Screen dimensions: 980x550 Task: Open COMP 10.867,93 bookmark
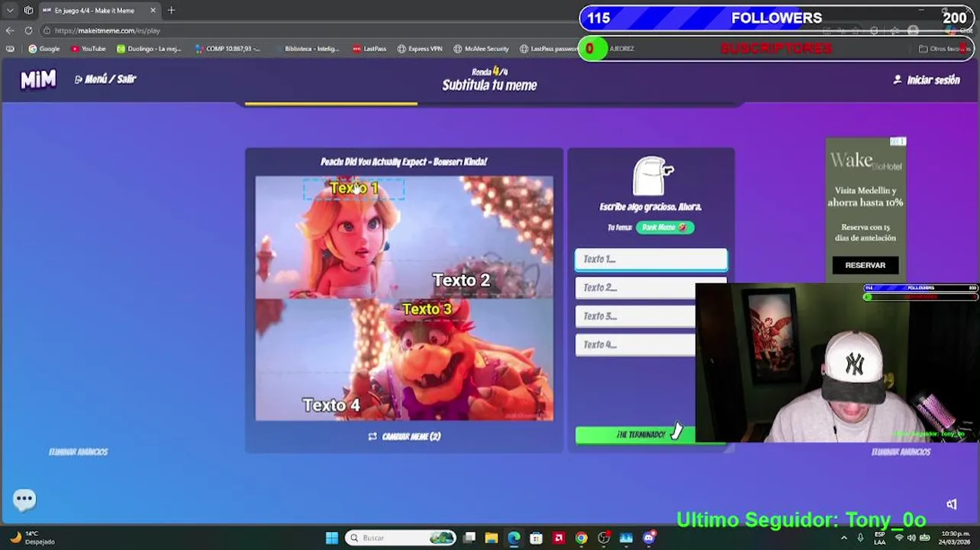[x=227, y=48]
